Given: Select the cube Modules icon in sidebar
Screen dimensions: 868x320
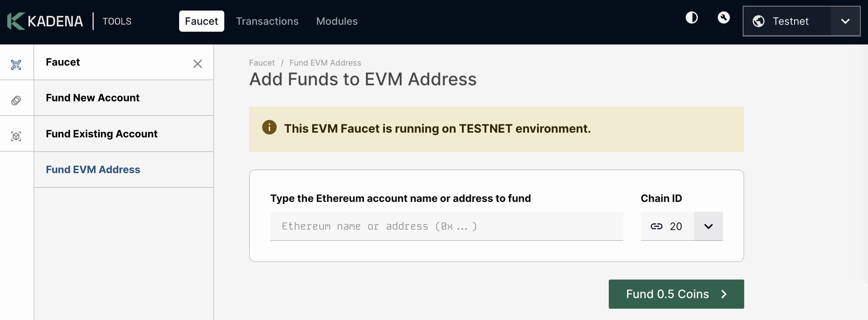Looking at the screenshot, I should 16,135.
